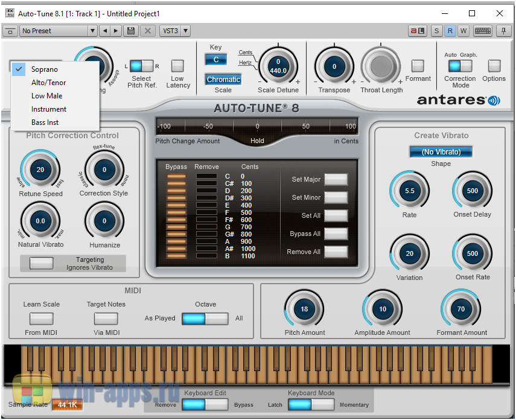Open the plugin menu icon left of preset box
The width and height of the screenshot is (516, 420).
[x=10, y=31]
